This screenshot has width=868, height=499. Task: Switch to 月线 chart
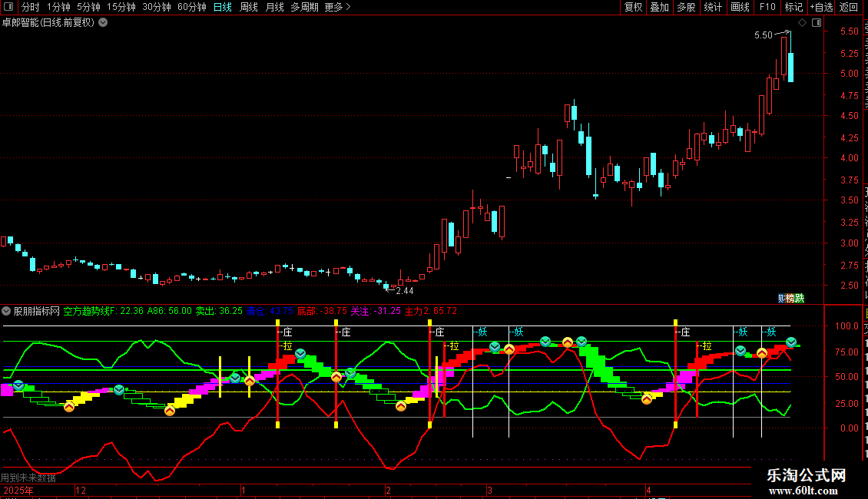(x=274, y=7)
